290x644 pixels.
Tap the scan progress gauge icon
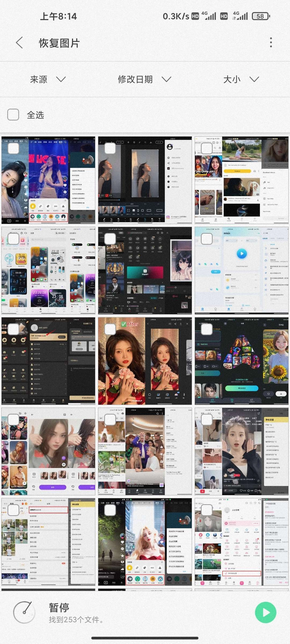(x=24, y=612)
